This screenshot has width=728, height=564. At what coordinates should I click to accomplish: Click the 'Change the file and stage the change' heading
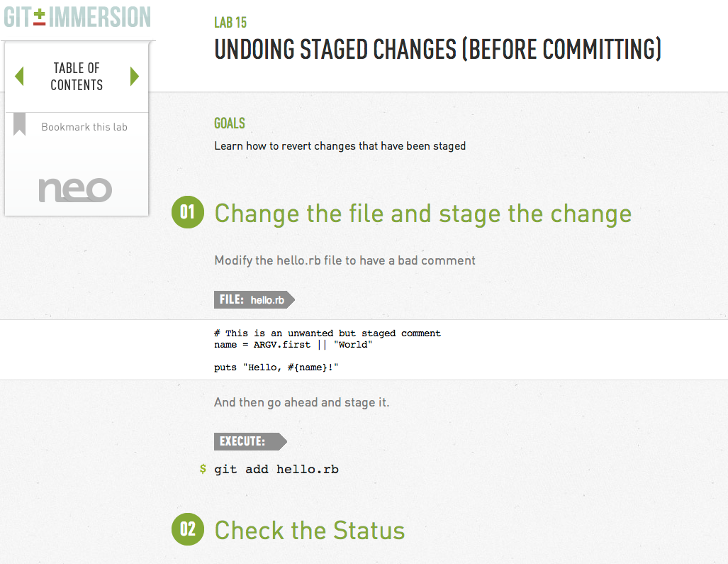pos(422,214)
